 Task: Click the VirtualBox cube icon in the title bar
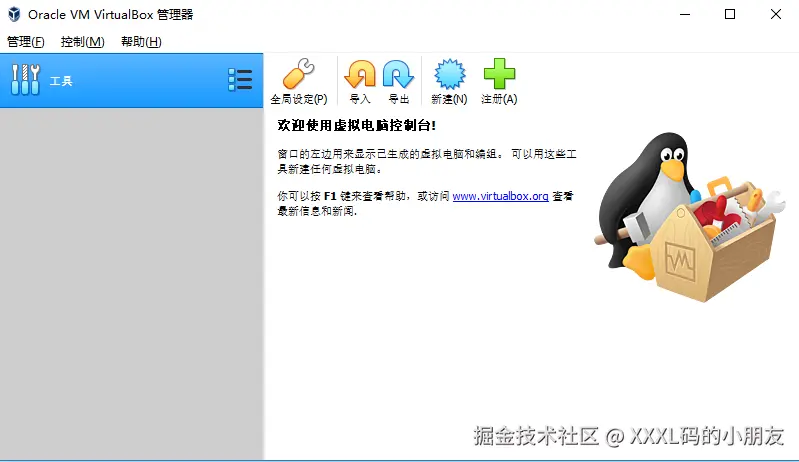14,14
